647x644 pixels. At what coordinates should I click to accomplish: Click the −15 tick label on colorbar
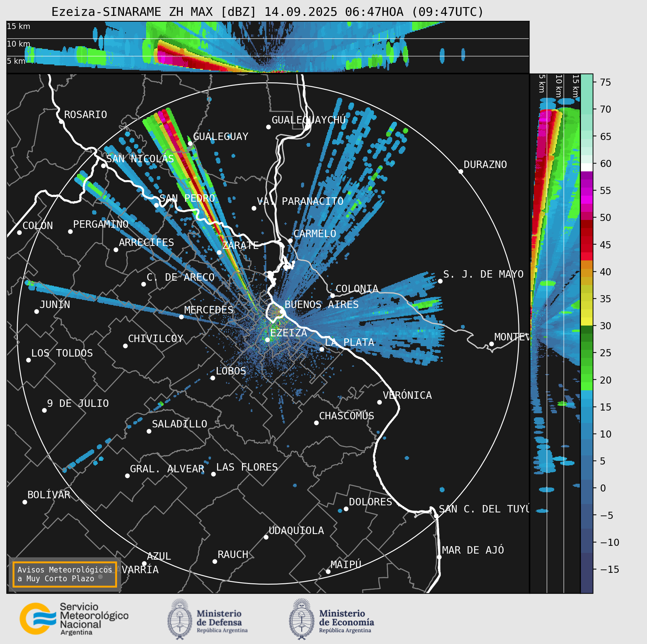[x=610, y=570]
